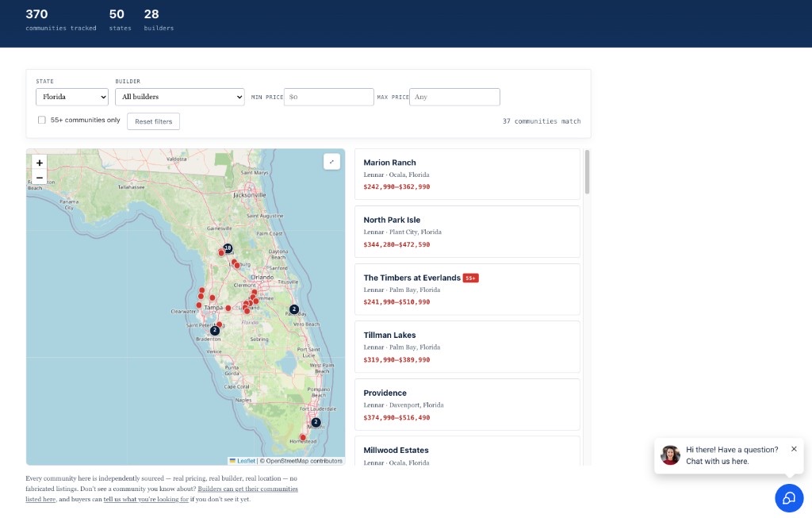Image resolution: width=812 pixels, height=518 pixels.
Task: Click the $242,990–$362,990 price of Marion Ranch
Action: click(396, 186)
